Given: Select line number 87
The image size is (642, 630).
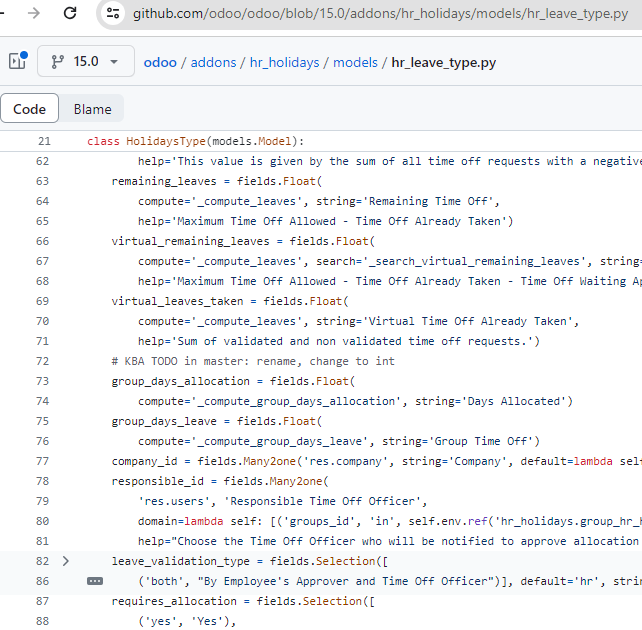Looking at the screenshot, I should pyautogui.click(x=43, y=601).
